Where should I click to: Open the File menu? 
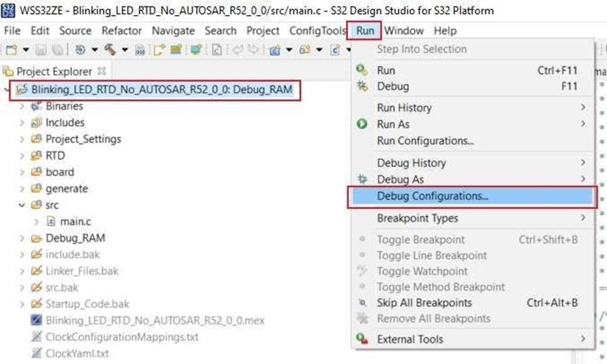[12, 31]
